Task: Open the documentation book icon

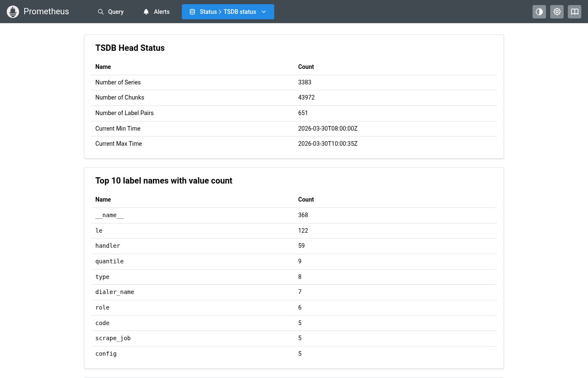Action: 575,12
